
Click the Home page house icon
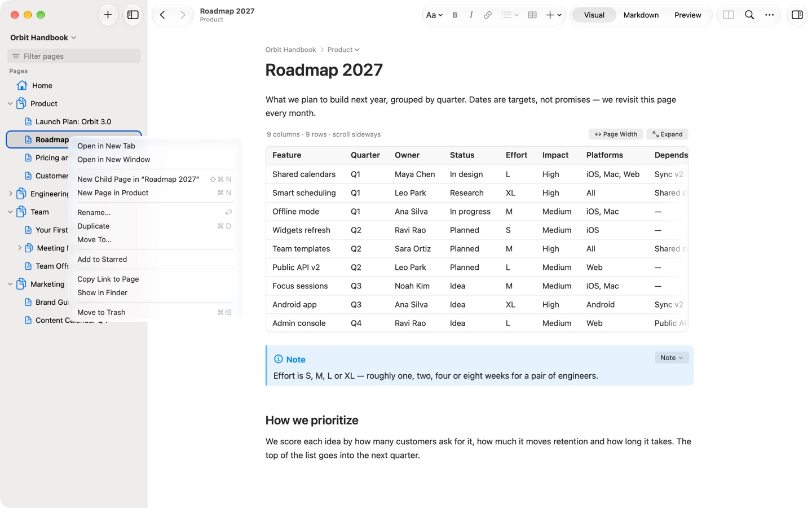(22, 85)
